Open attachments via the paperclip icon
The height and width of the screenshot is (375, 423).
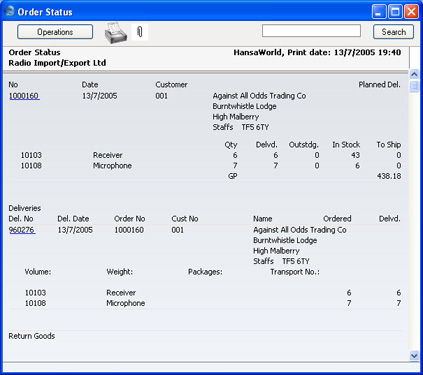coord(140,32)
